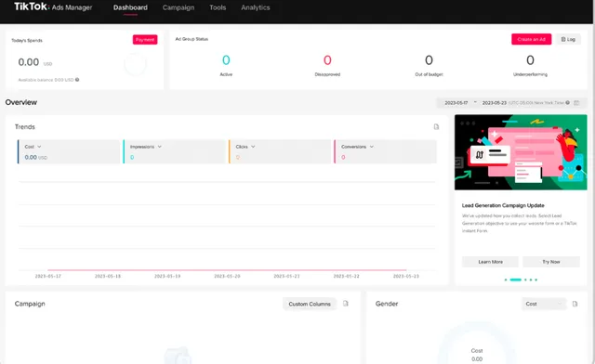The image size is (595, 364).
Task: Open the Dashboard tab
Action: (130, 7)
